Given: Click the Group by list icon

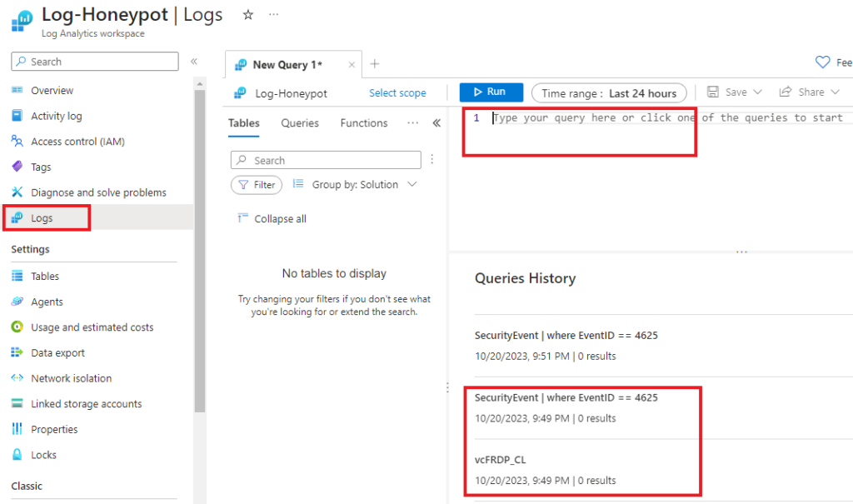Looking at the screenshot, I should click(298, 184).
